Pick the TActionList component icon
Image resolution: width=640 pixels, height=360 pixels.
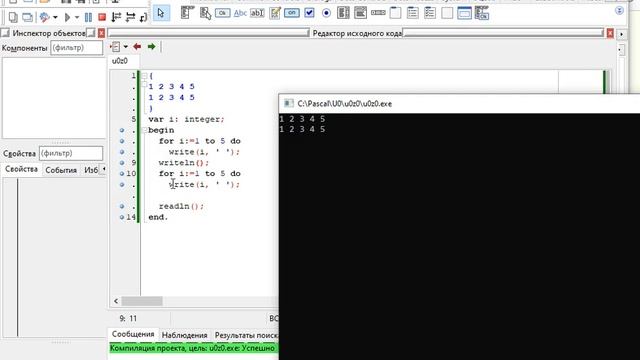(482, 13)
